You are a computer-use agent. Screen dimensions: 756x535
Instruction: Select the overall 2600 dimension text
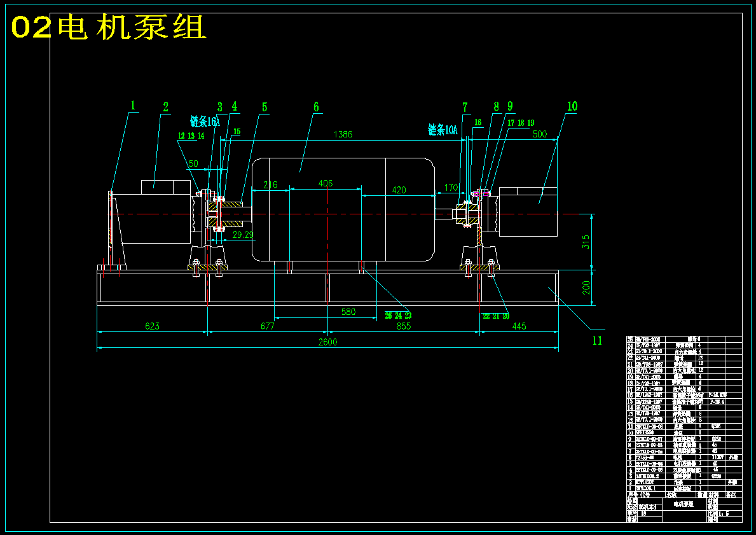pyautogui.click(x=327, y=342)
